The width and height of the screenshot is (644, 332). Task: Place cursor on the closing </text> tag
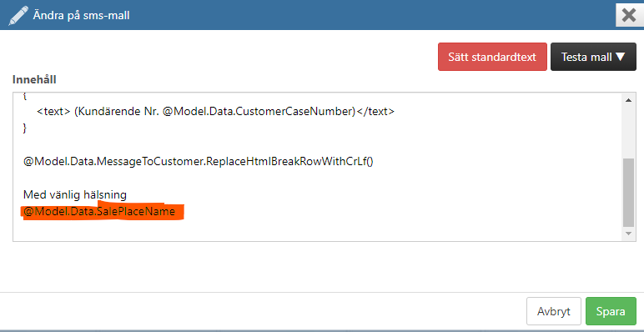coord(375,111)
